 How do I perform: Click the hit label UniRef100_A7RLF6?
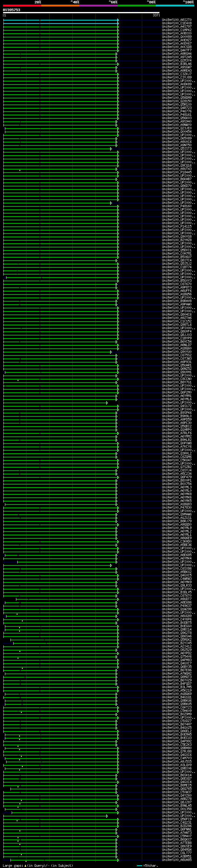(177, 433)
